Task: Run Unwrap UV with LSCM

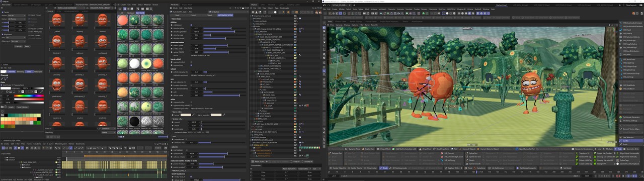Action: (604, 157)
